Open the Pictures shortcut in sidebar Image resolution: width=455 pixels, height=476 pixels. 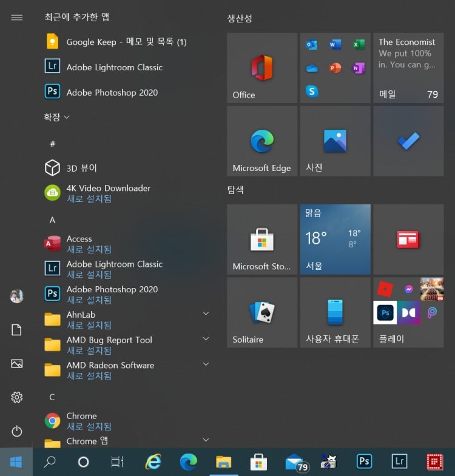click(x=17, y=363)
